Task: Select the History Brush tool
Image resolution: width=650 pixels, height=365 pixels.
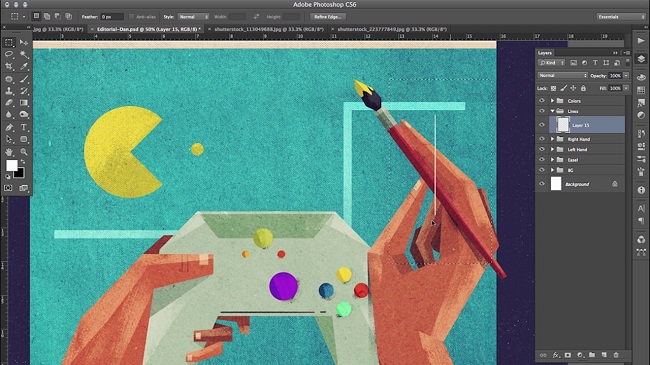Action: pyautogui.click(x=24, y=91)
